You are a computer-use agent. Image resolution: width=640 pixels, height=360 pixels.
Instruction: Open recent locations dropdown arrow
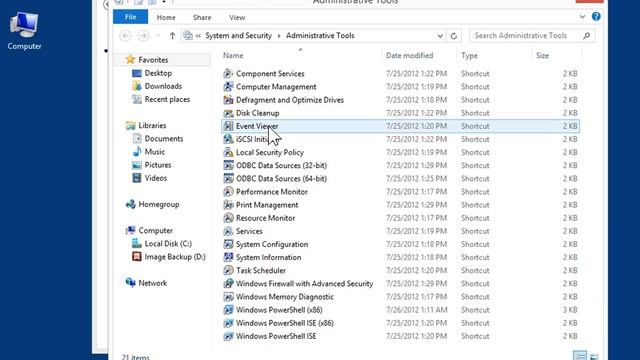point(158,36)
